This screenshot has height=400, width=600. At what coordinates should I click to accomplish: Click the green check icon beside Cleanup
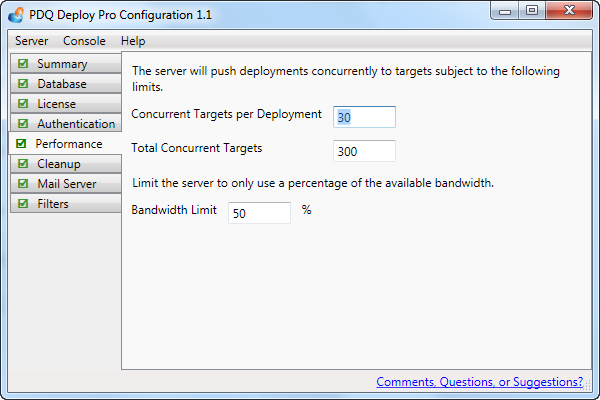point(23,164)
